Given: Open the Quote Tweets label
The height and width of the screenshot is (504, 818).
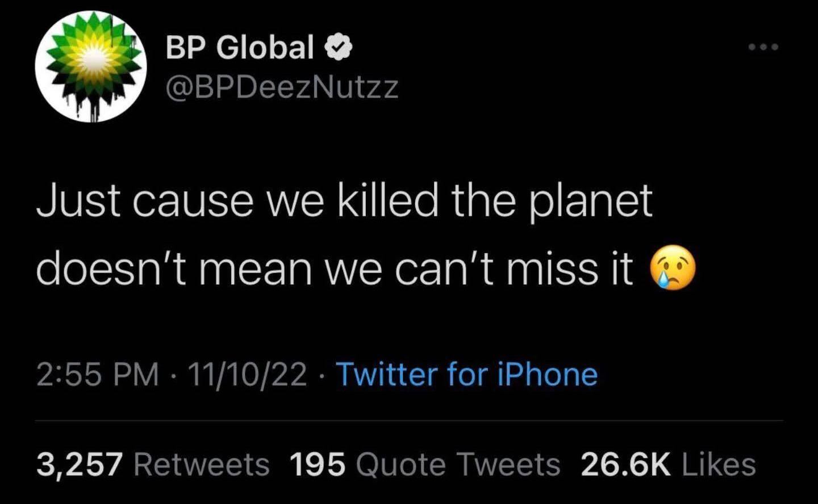Looking at the screenshot, I should pyautogui.click(x=458, y=465).
